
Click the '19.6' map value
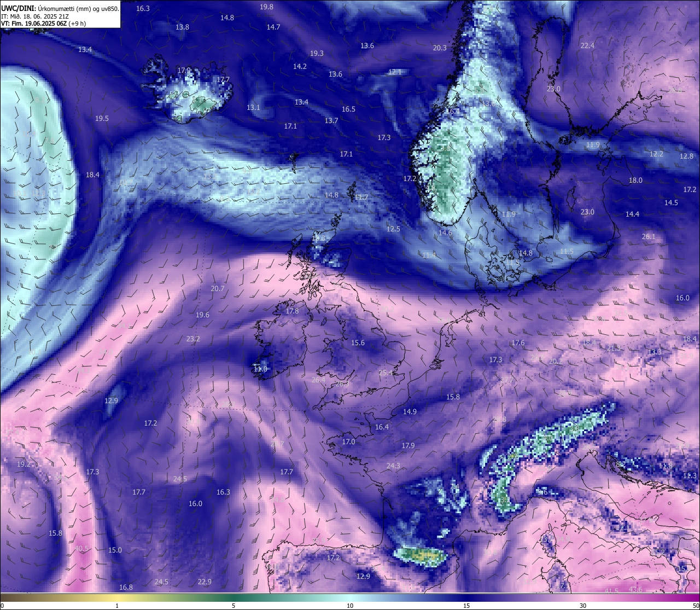coord(202,315)
